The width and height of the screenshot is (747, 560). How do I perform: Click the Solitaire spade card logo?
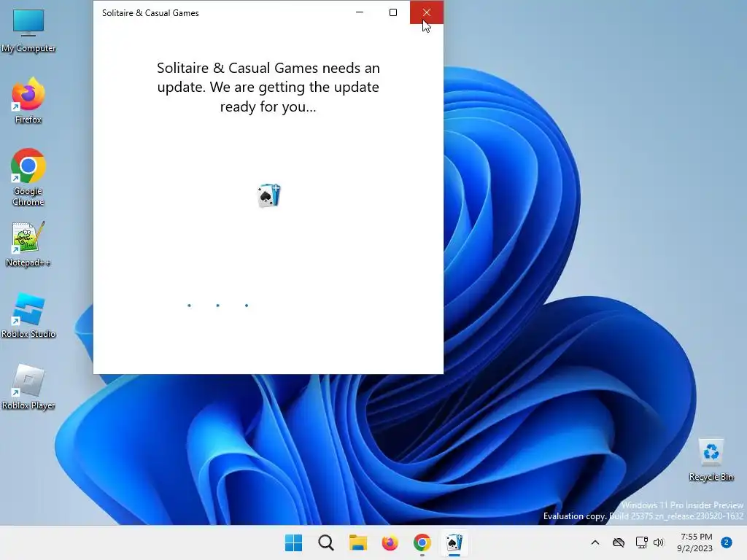click(268, 195)
